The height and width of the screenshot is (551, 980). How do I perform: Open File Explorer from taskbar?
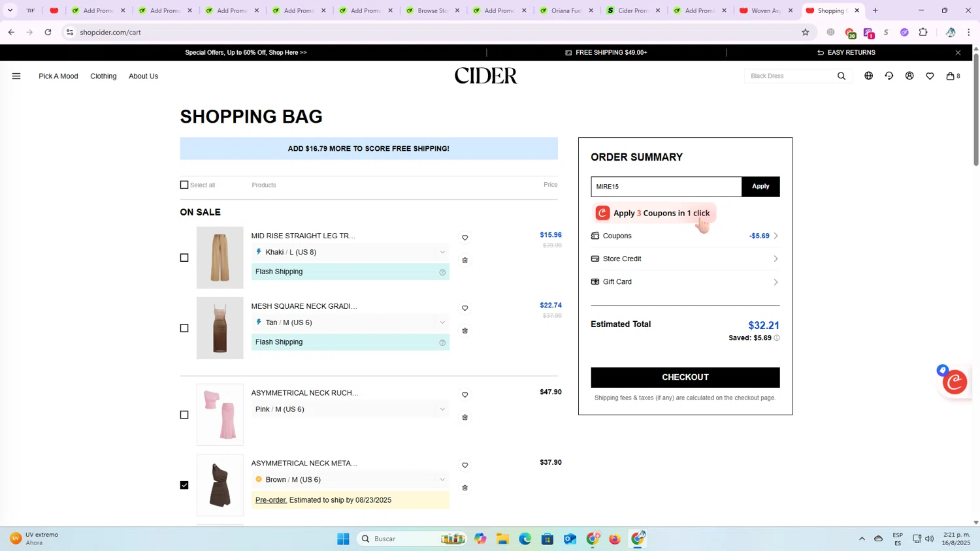[502, 539]
